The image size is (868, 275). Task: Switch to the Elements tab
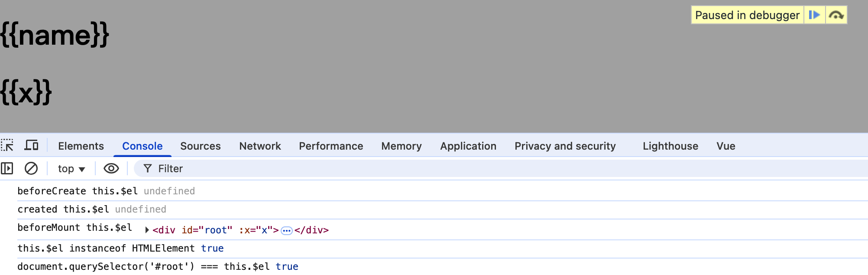tap(81, 146)
